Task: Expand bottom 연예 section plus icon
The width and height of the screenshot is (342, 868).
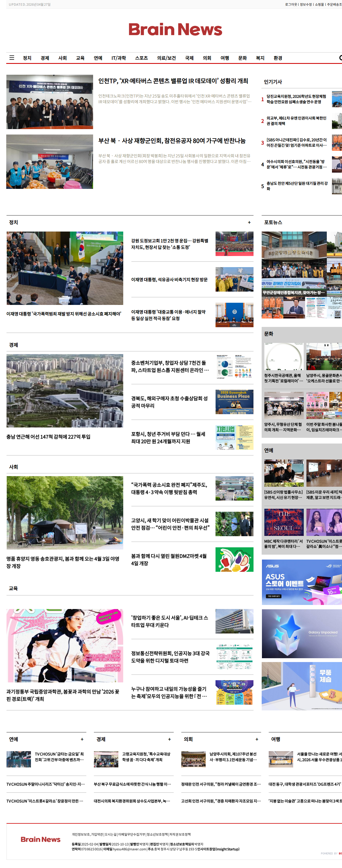Action: click(82, 739)
